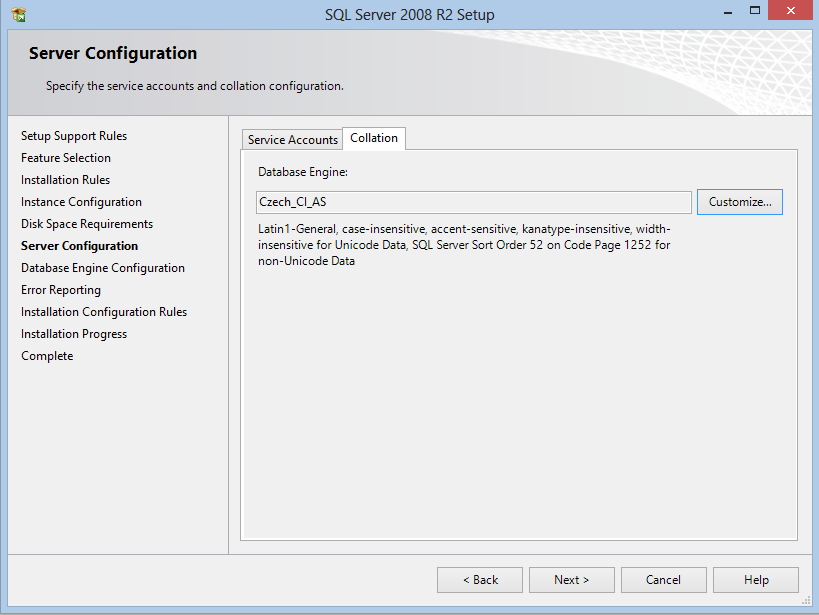Open Help for this setup page
819x615 pixels.
756,580
